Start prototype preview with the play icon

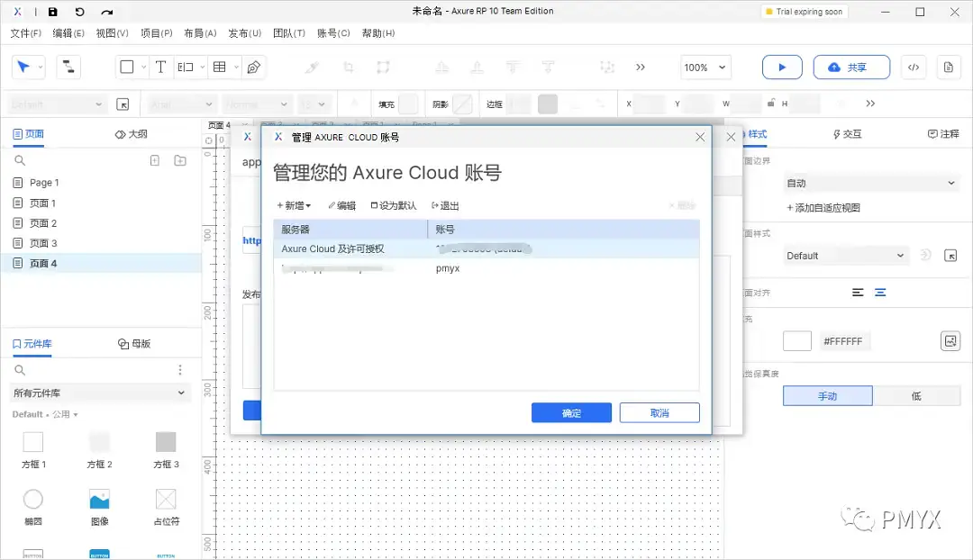pos(781,67)
